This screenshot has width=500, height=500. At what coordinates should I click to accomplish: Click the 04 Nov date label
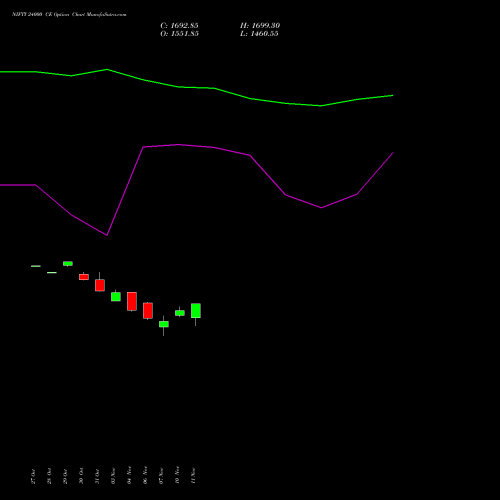pyautogui.click(x=129, y=475)
